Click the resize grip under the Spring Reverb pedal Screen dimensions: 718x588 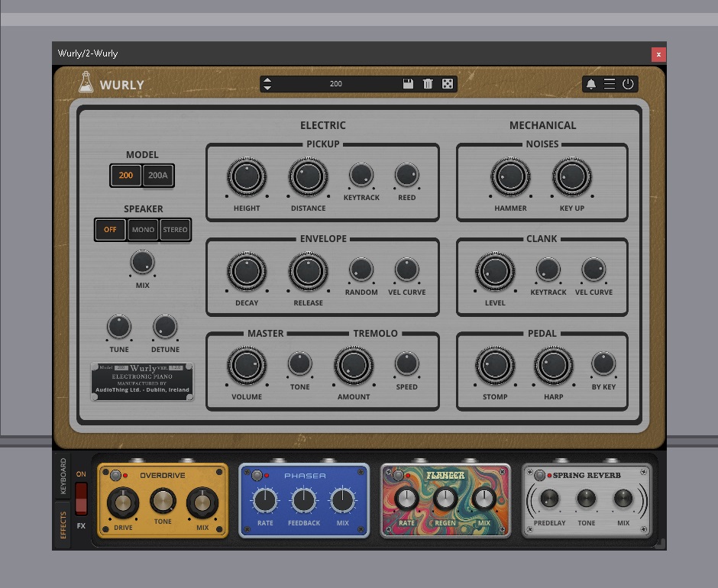tap(660, 544)
